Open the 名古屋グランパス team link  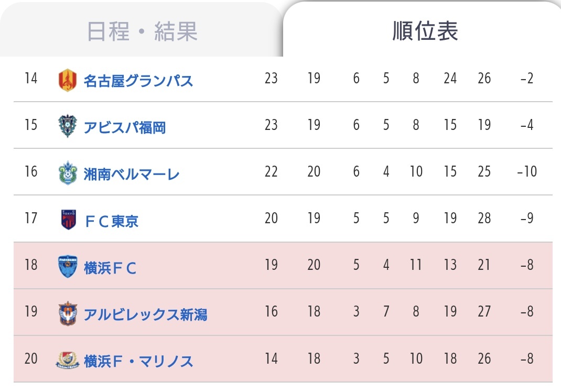click(138, 81)
